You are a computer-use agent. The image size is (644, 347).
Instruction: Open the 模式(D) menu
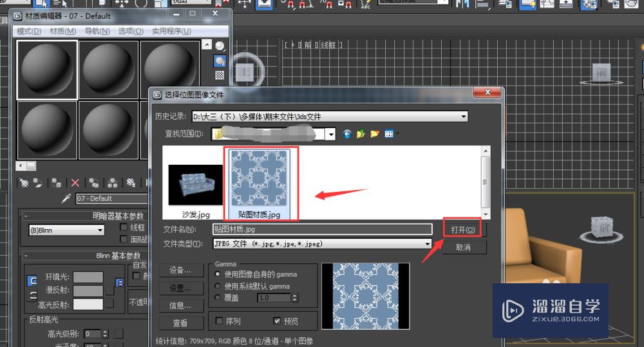pos(29,31)
